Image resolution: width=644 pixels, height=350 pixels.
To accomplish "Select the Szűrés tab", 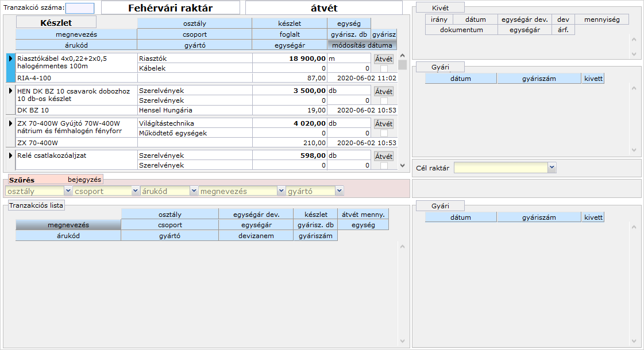I will click(22, 180).
